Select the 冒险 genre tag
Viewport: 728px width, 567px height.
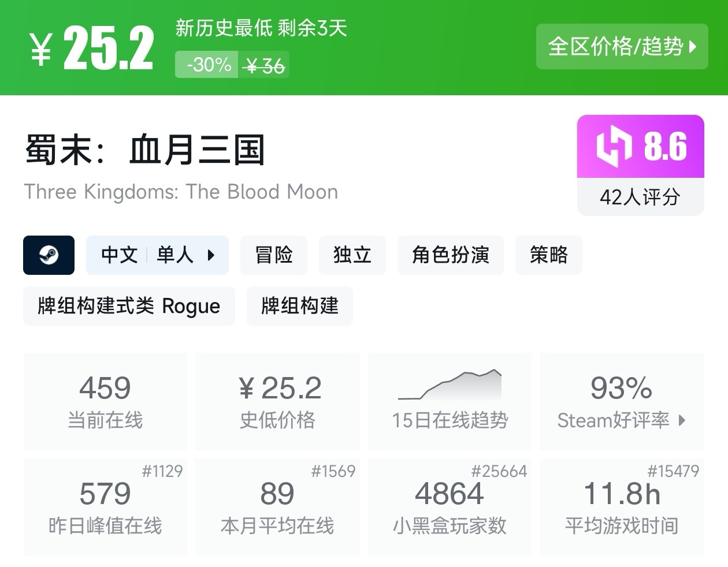click(274, 255)
